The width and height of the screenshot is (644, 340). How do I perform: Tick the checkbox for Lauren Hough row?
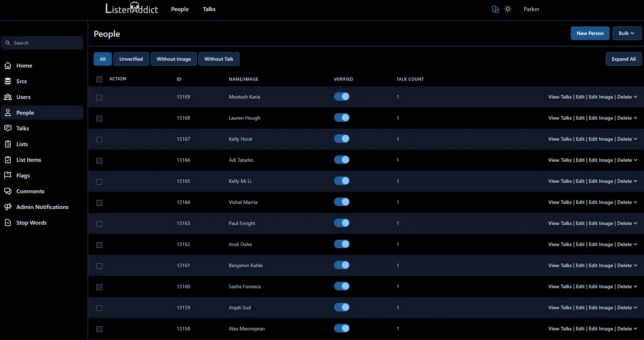[x=99, y=118]
